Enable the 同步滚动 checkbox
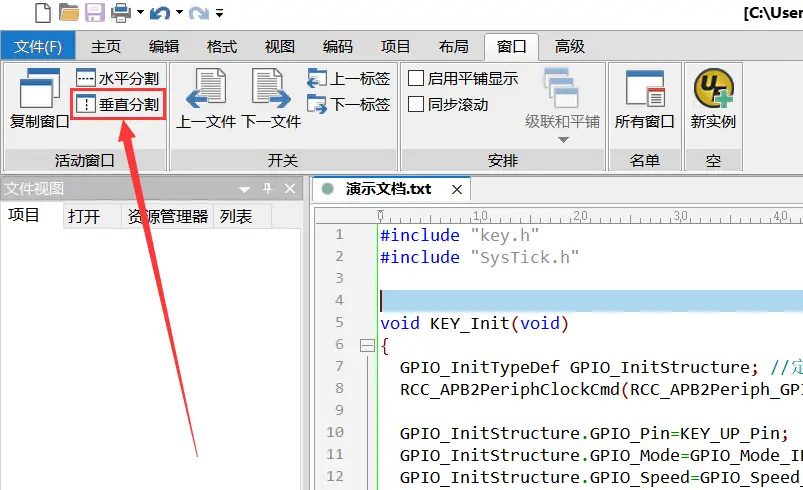 [x=416, y=104]
